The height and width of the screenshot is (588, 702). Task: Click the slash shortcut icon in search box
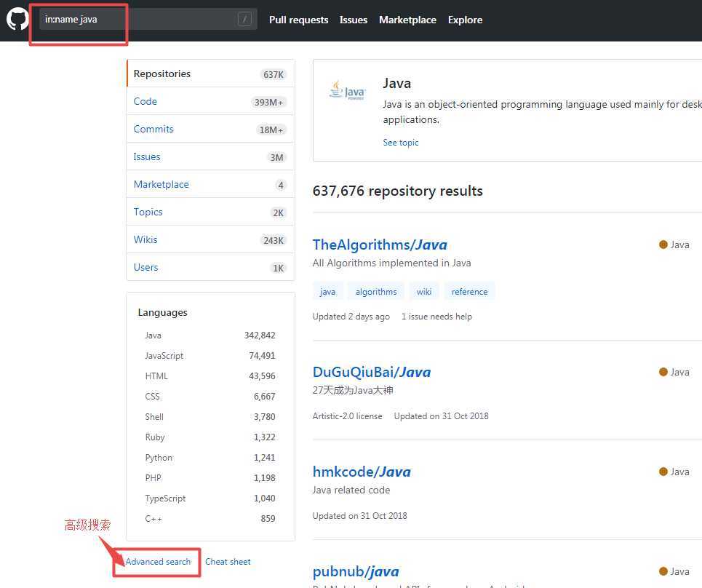point(244,19)
